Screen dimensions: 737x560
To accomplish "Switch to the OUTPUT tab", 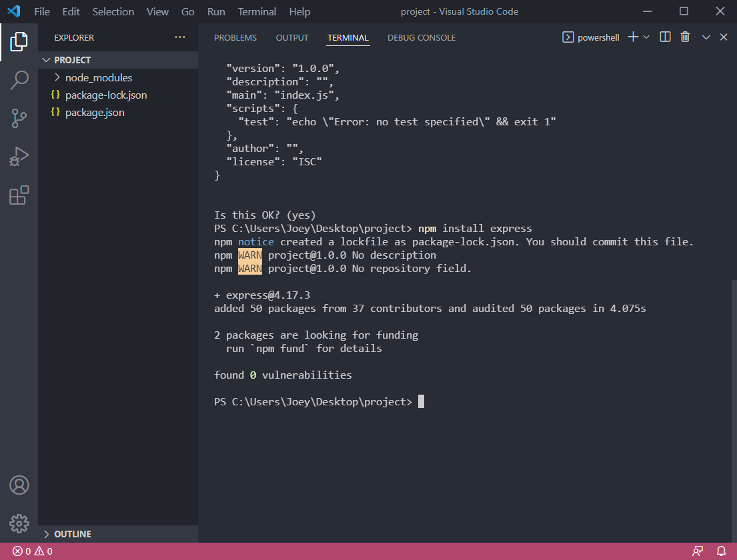I will [x=292, y=37].
